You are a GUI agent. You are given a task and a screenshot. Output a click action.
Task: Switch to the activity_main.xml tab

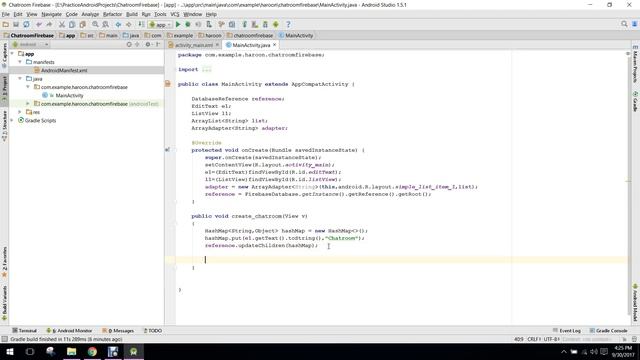tap(193, 45)
